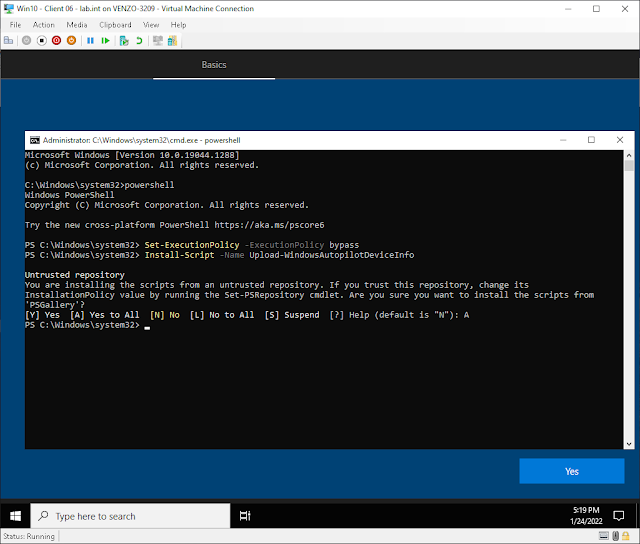Click the Ctrl+Alt+Del toolbar icon
Viewport: 640px width, 544px height.
pyautogui.click(x=8, y=40)
